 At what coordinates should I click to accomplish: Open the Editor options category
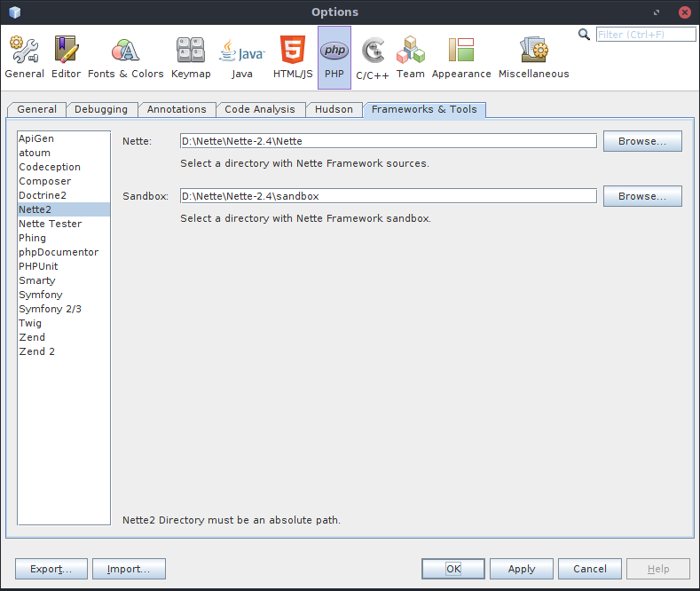(66, 58)
